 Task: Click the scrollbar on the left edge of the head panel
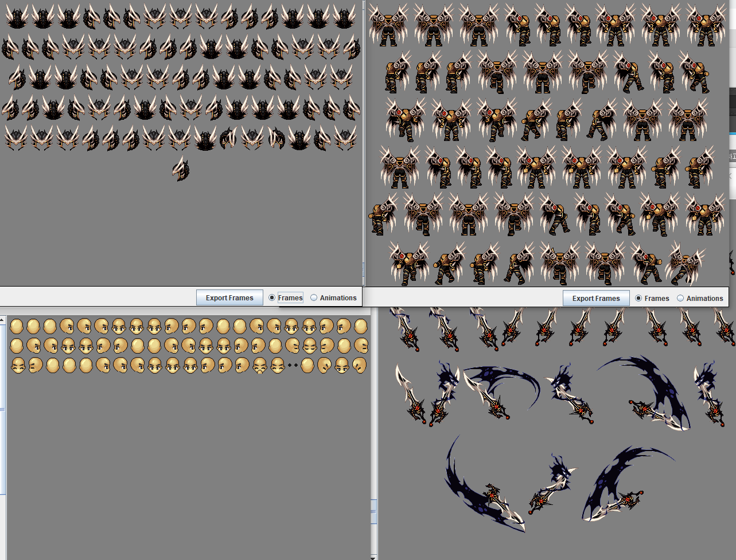coord(3,409)
